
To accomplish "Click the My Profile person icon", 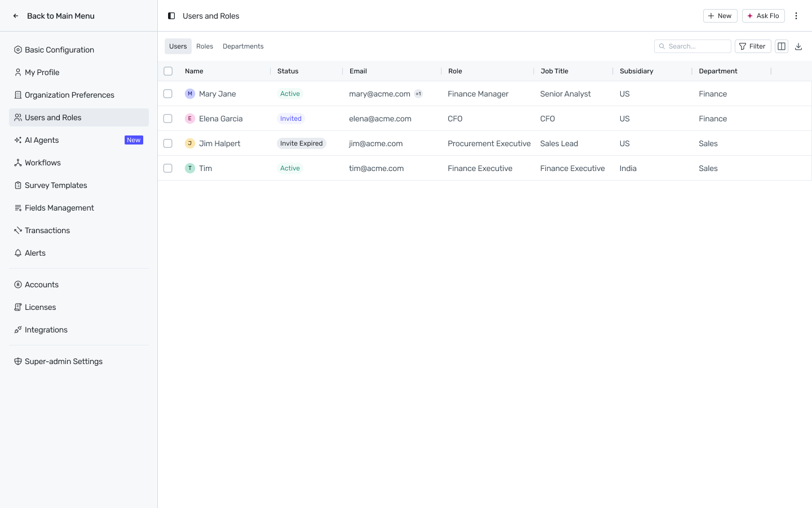I will [x=18, y=72].
